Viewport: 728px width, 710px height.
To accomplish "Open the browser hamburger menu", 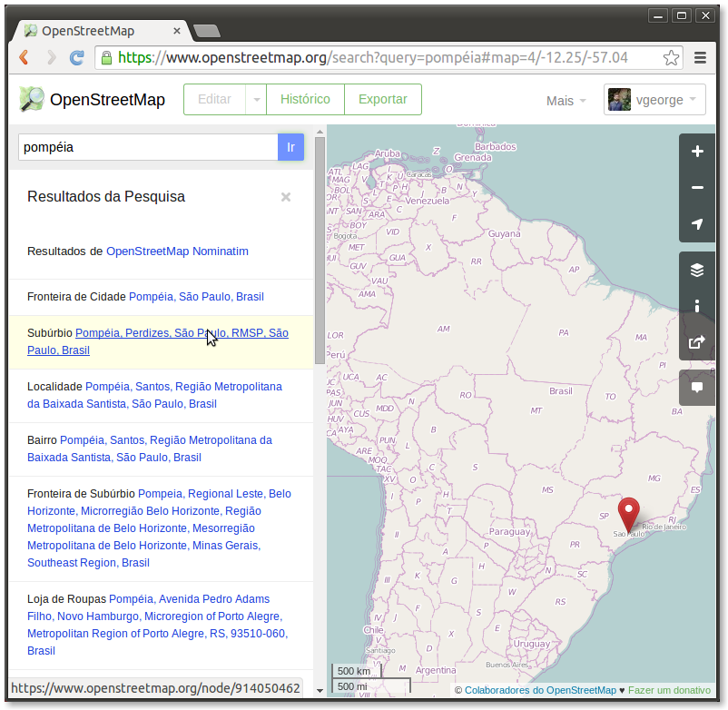I will 700,57.
